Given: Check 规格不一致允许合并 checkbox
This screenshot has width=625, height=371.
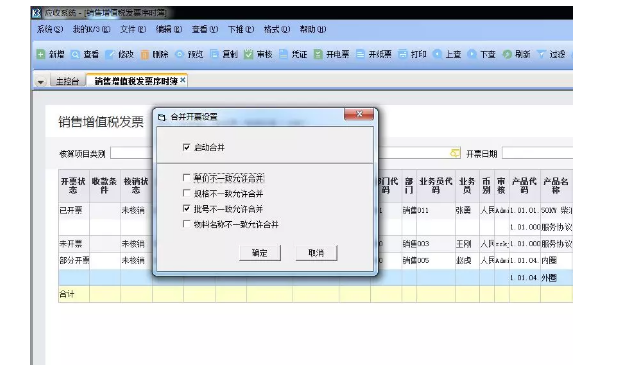Looking at the screenshot, I should tap(186, 193).
